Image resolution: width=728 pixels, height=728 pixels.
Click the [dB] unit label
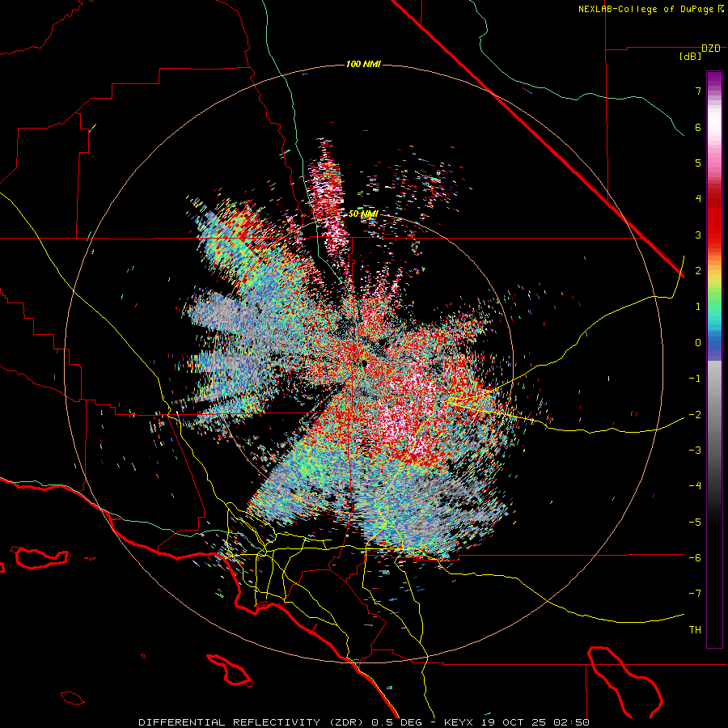691,57
